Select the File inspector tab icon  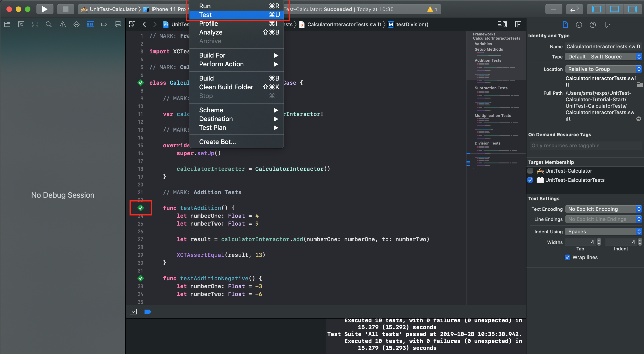coord(565,25)
